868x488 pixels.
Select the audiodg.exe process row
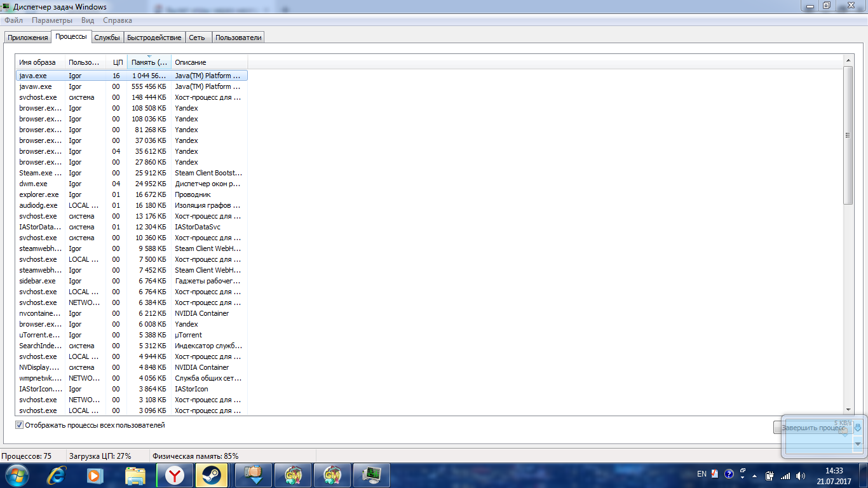pos(132,205)
